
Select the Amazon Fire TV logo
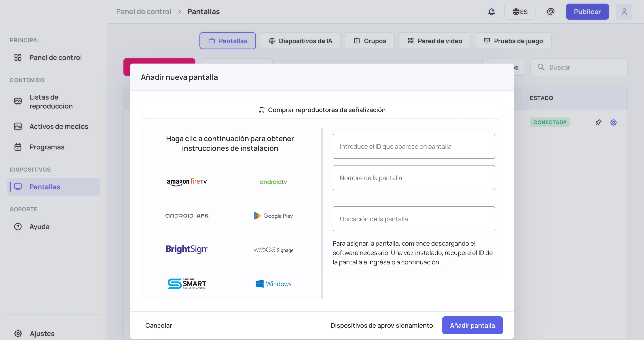187,182
